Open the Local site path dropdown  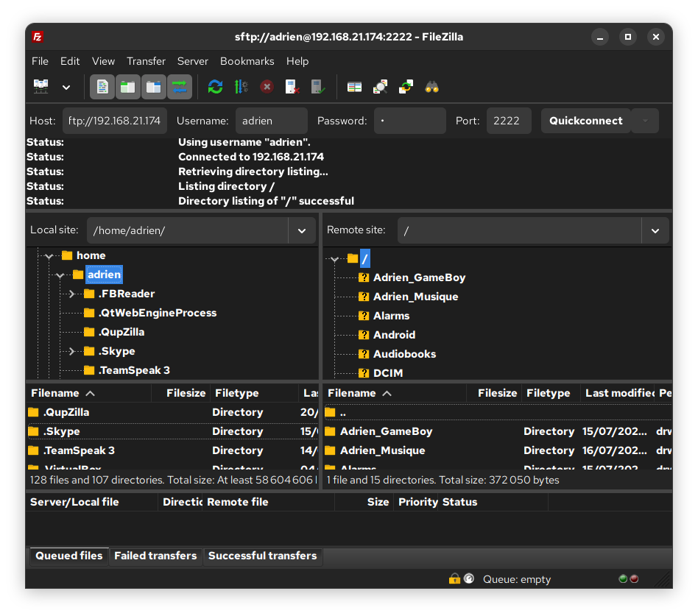(x=302, y=230)
